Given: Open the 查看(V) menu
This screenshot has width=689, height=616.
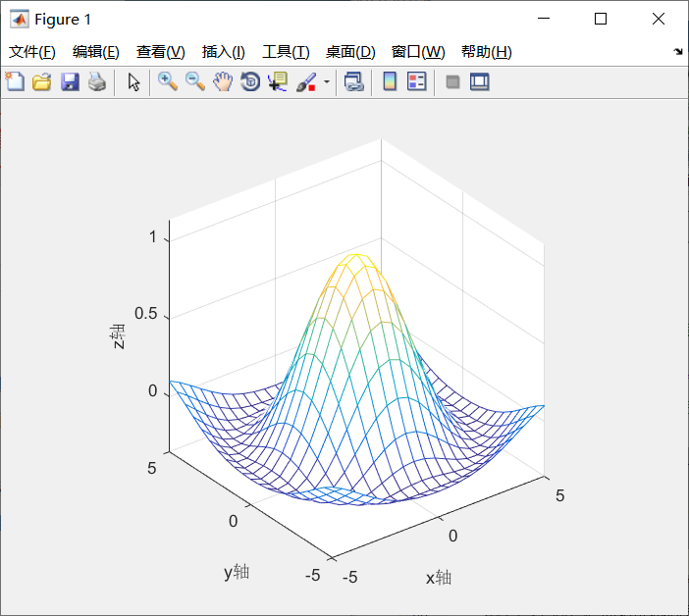Looking at the screenshot, I should coord(160,52).
